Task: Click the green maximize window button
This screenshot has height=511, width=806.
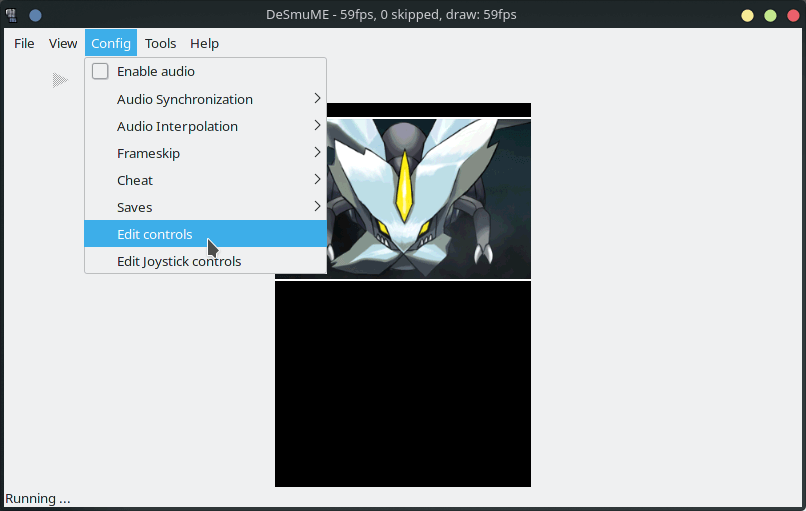Action: tap(770, 15)
